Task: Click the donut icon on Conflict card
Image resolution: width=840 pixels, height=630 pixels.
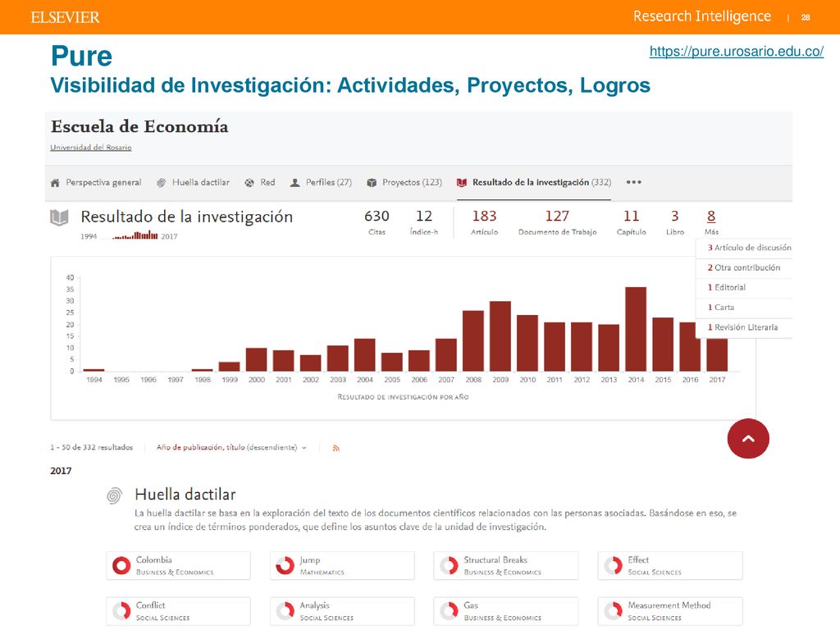Action: (121, 610)
